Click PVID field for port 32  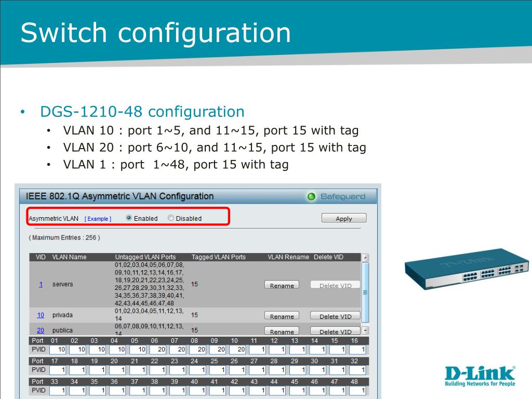pos(357,370)
